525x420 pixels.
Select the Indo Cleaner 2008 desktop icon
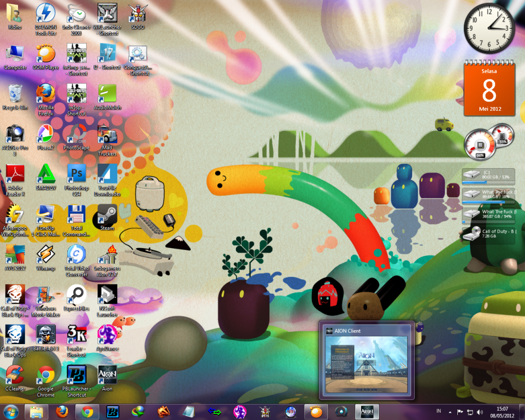76,19
